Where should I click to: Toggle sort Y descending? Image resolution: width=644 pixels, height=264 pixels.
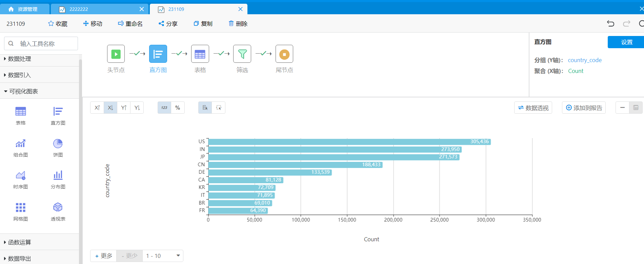(x=137, y=108)
